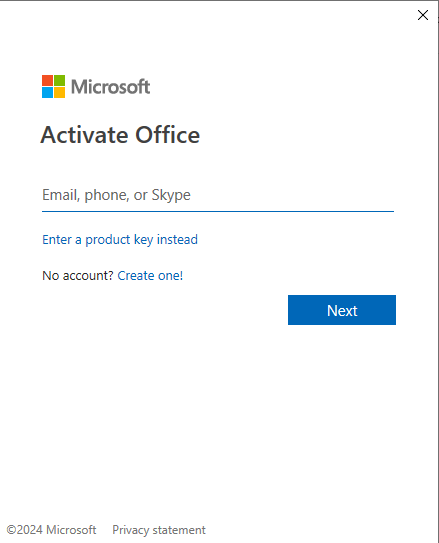Click the blue square in Microsoft logo
Screen dimensions: 439x543
coord(47,92)
